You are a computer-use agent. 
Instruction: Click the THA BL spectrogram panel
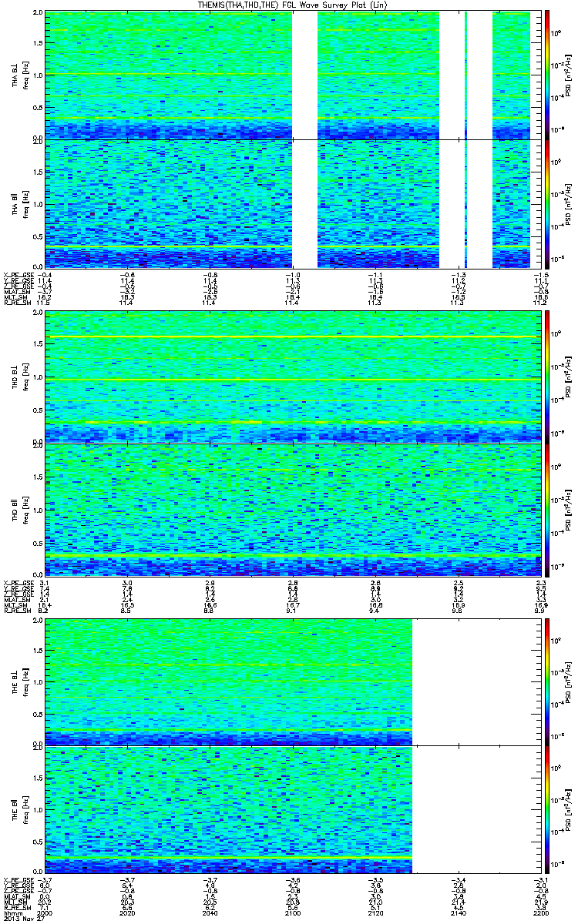(291, 75)
